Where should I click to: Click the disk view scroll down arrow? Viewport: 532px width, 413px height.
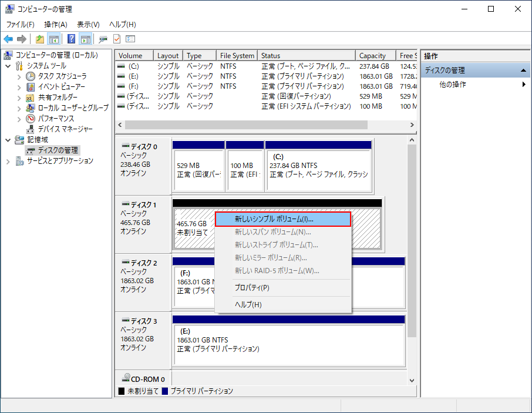tap(412, 381)
